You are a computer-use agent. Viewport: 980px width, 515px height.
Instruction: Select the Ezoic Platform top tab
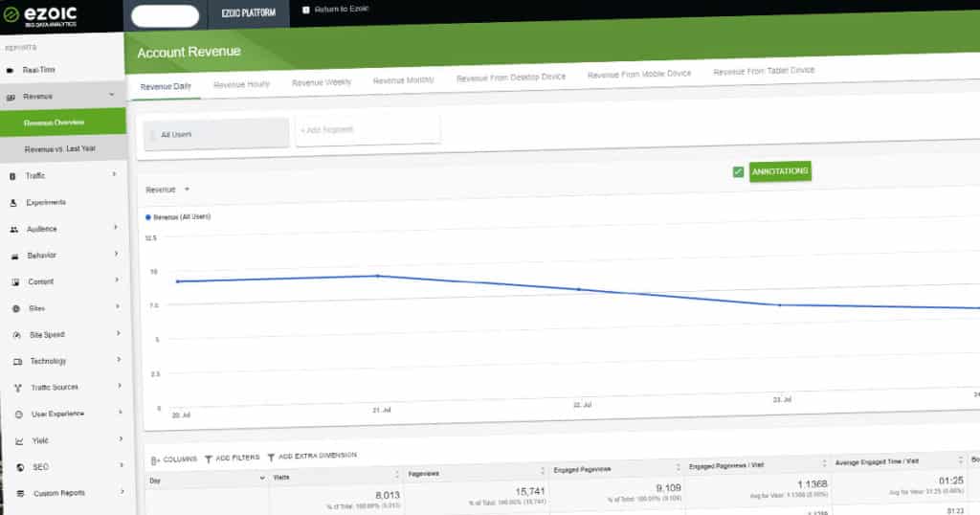[248, 13]
